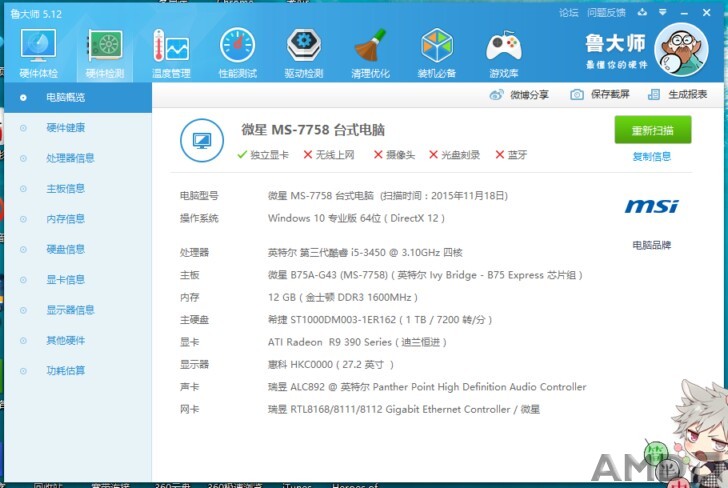Screen dimensions: 728x488
Task: Share via the 微博分享 icon
Action: click(x=496, y=95)
